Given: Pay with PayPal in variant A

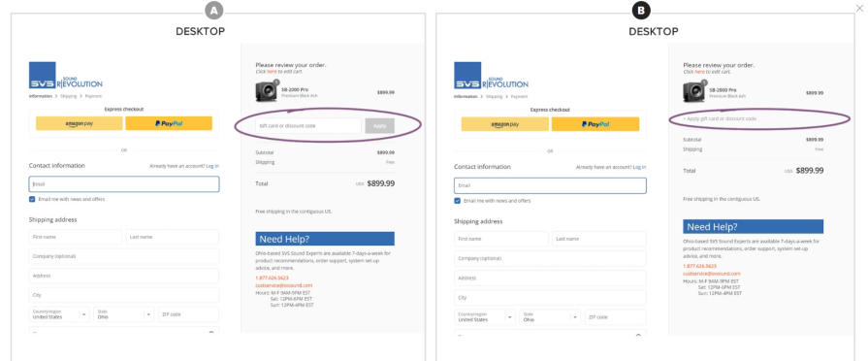Looking at the screenshot, I should tap(169, 123).
